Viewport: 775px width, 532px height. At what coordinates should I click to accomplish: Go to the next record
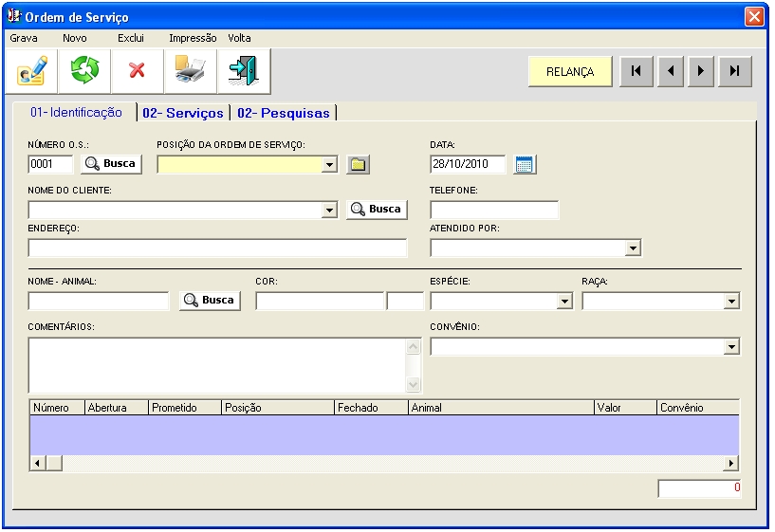coord(701,71)
